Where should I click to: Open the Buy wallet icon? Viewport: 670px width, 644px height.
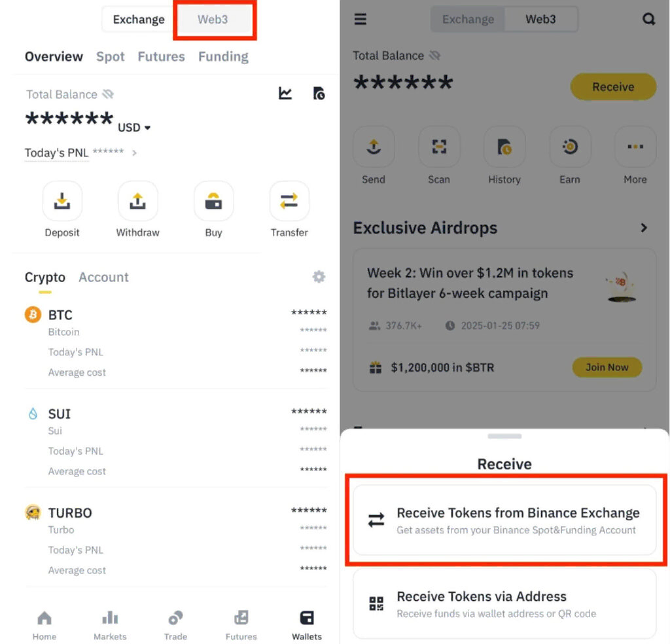pyautogui.click(x=213, y=201)
